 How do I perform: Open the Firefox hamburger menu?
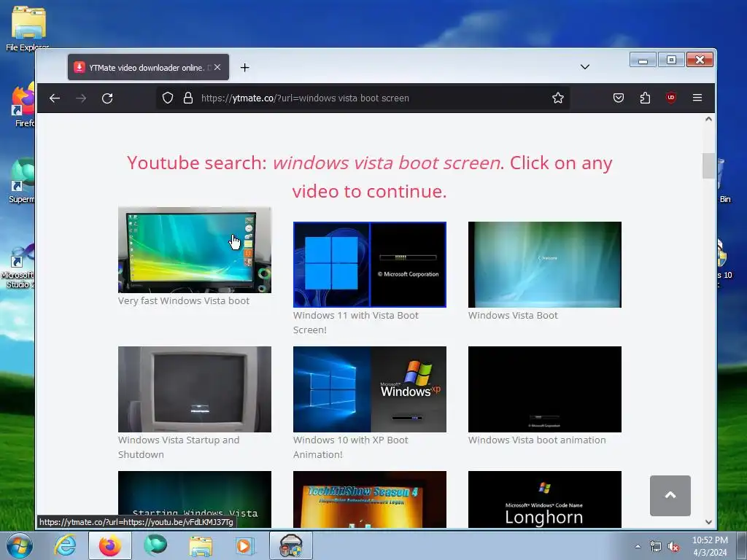(697, 98)
